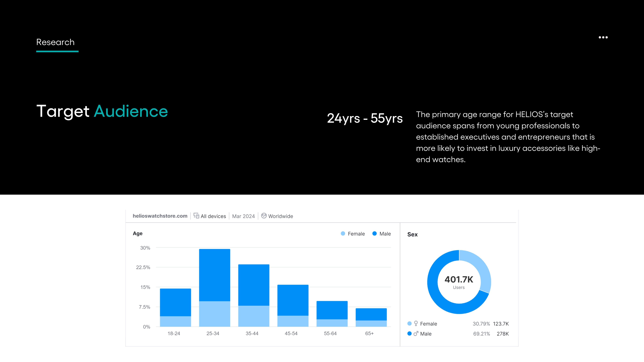
Task: Select the female segment of the 55-64 bar
Action: point(332,323)
